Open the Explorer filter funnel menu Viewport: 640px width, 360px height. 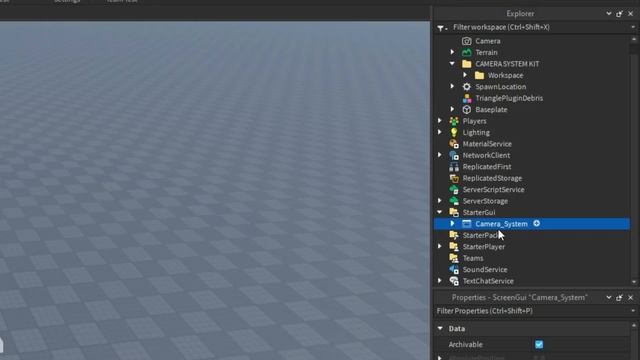pyautogui.click(x=442, y=28)
